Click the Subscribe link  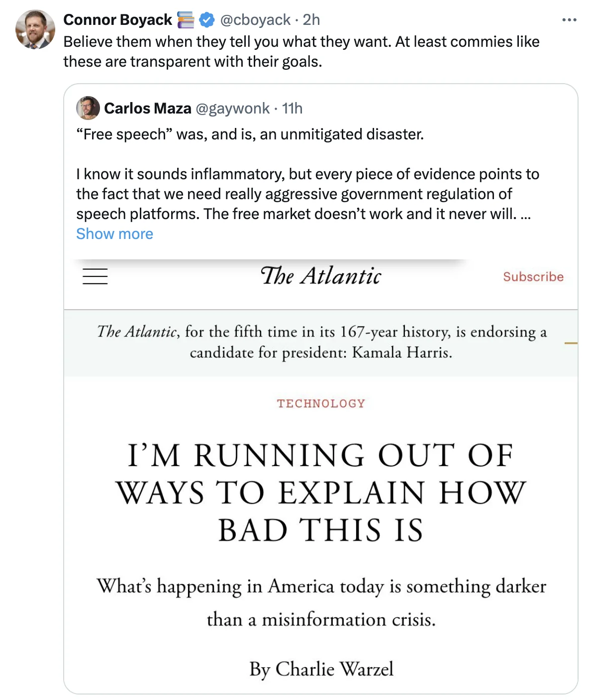coord(533,277)
